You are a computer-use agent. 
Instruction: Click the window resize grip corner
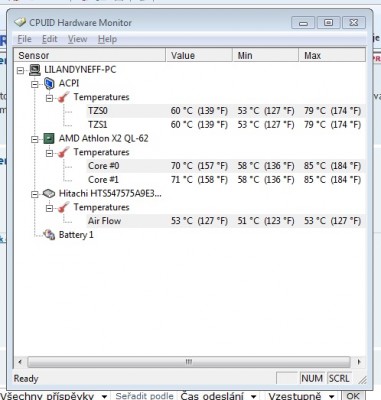pyautogui.click(x=362, y=379)
